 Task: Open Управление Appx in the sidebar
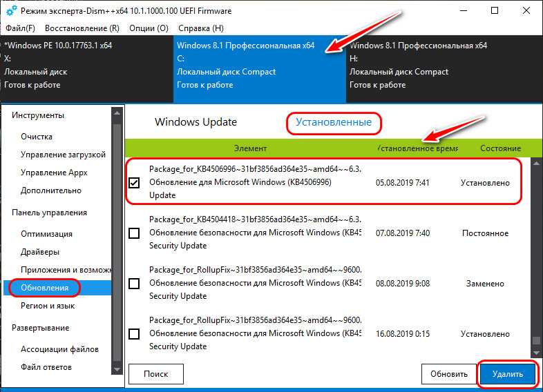click(x=54, y=173)
